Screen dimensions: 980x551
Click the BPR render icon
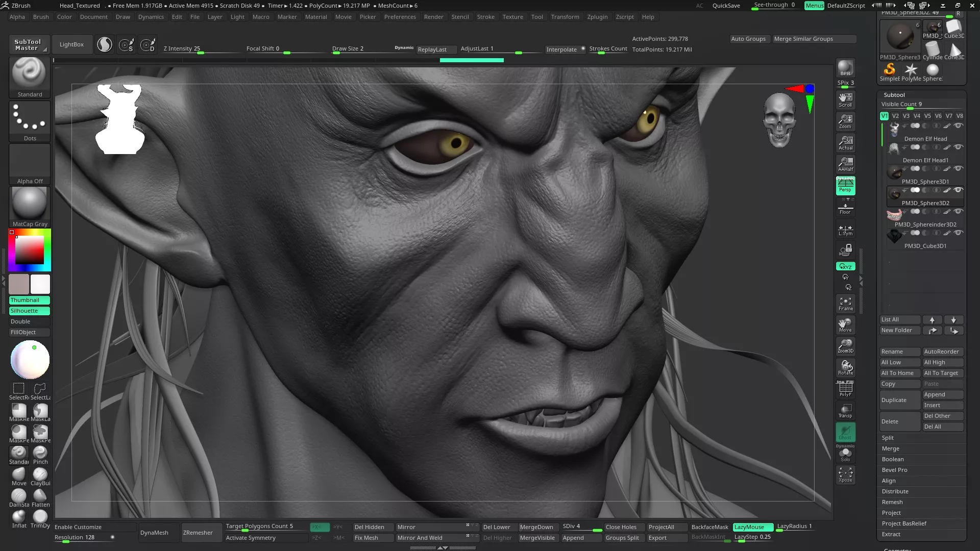pos(845,68)
